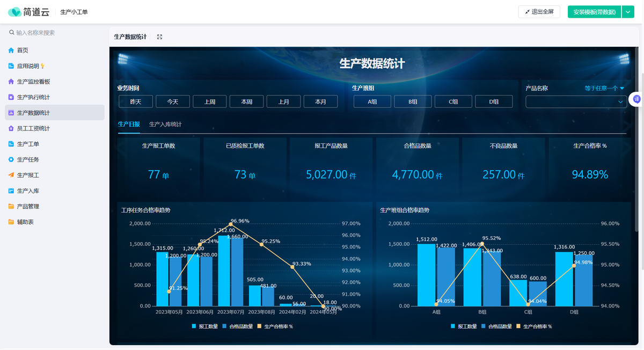Toggle 生产合格率% legend in 生产班组合格率趋势 chart

pyautogui.click(x=534, y=326)
